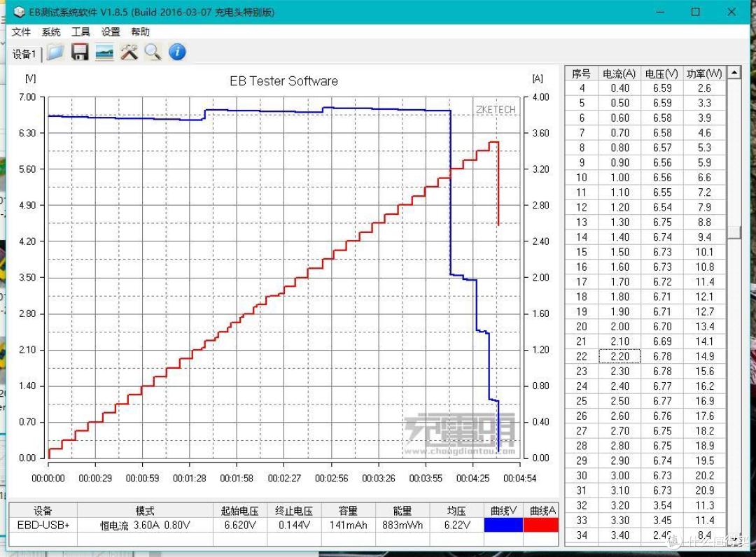Select voltage 3.54 in row 32

tap(662, 505)
